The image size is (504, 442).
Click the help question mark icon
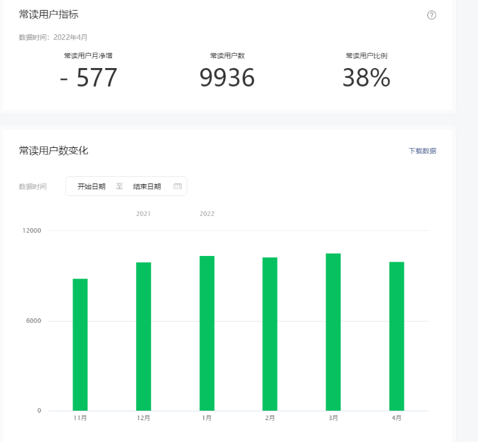pyautogui.click(x=432, y=15)
